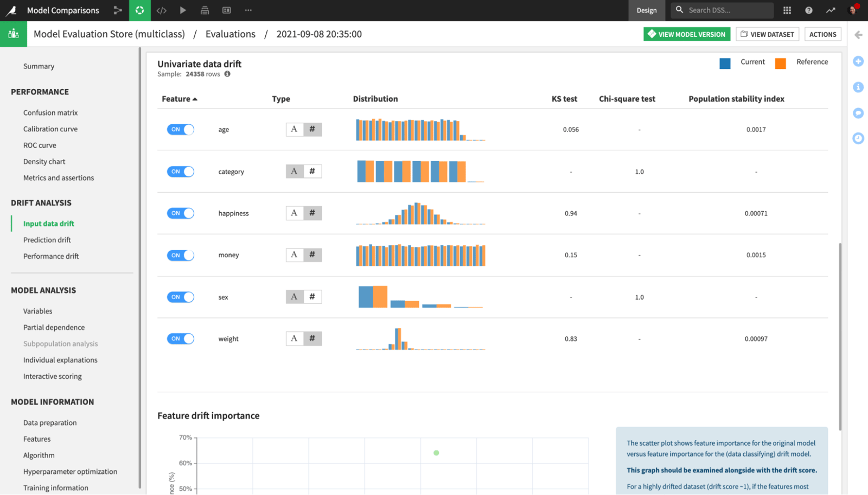
Task: Sort by the Feature column header arrow
Action: pos(195,99)
